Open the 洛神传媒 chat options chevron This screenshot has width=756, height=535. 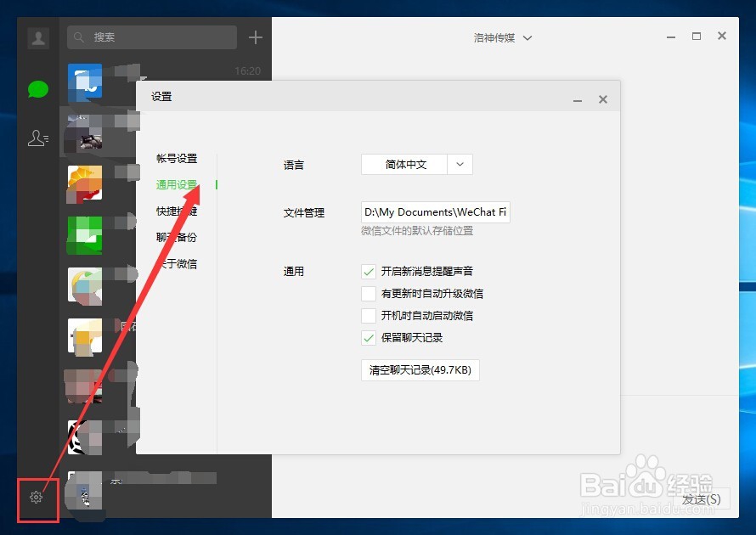pos(528,37)
